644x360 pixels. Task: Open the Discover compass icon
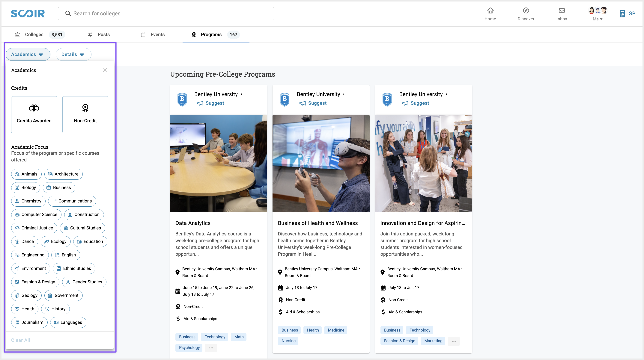526,11
